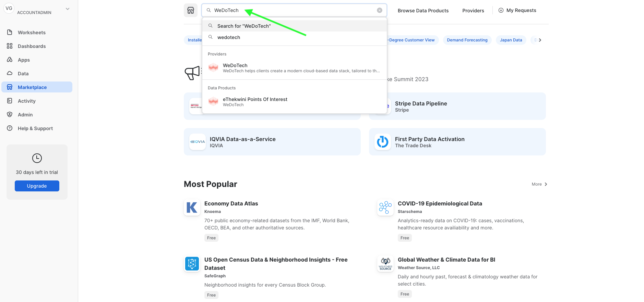
Task: Select Search for "WeDoTech" suggestion
Action: pyautogui.click(x=295, y=26)
